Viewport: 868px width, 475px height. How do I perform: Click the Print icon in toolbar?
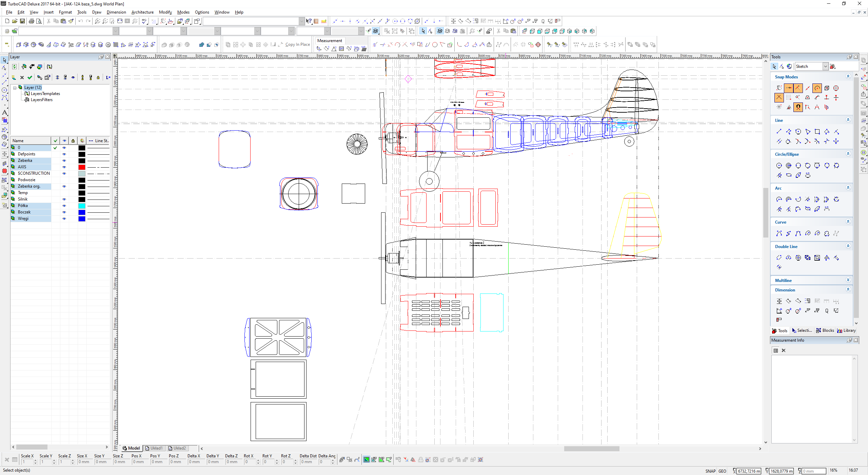(31, 21)
